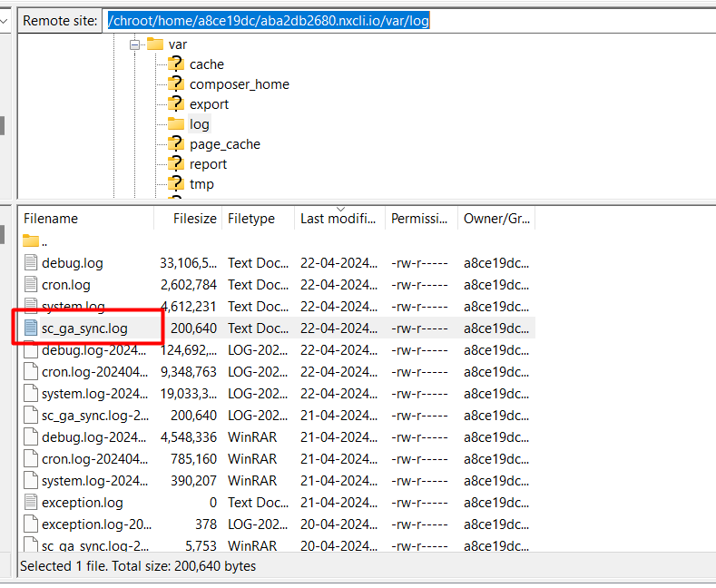Select the cron.log file row
The height and width of the screenshot is (588, 716).
tap(65, 285)
